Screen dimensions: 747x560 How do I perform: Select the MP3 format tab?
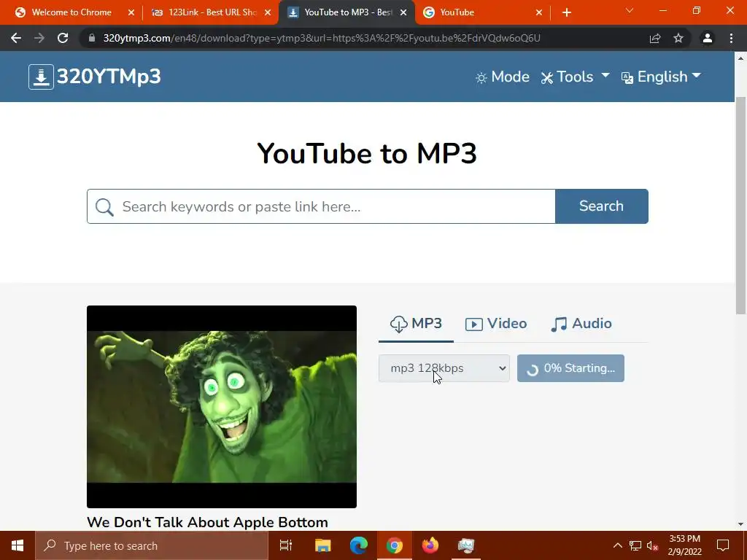pyautogui.click(x=416, y=324)
